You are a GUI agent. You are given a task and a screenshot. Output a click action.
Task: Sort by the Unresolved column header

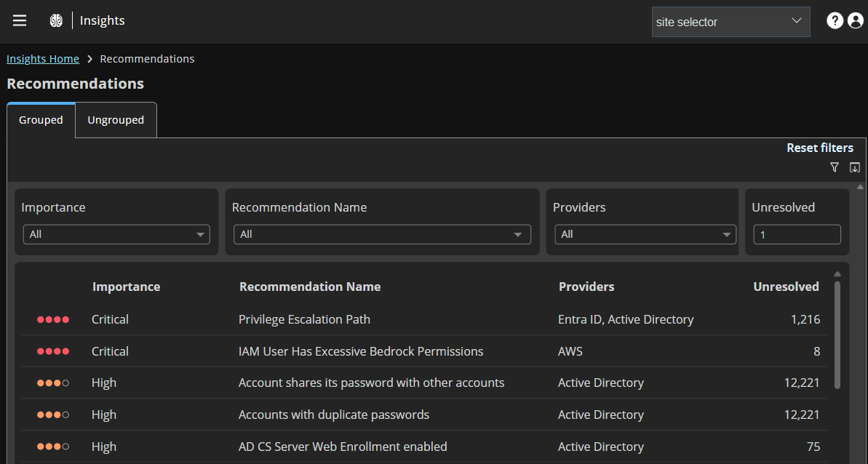point(786,286)
